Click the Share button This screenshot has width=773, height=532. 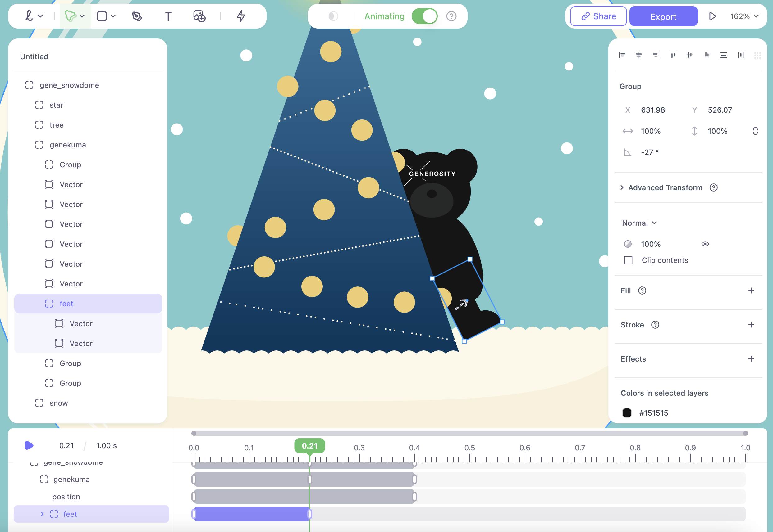(598, 16)
